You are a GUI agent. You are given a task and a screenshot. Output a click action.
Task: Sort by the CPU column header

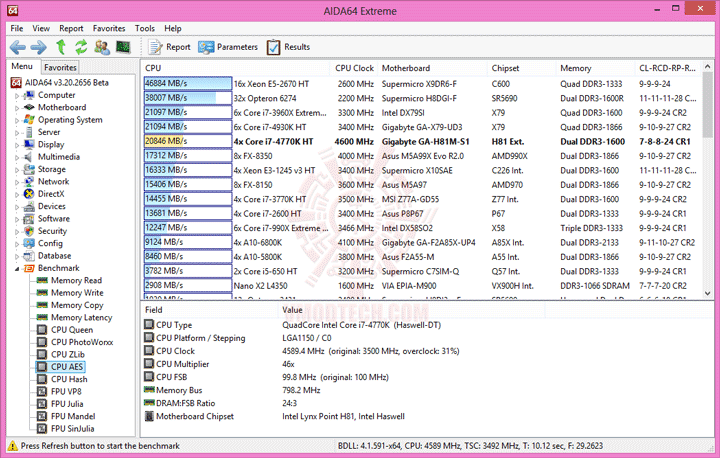[x=236, y=68]
